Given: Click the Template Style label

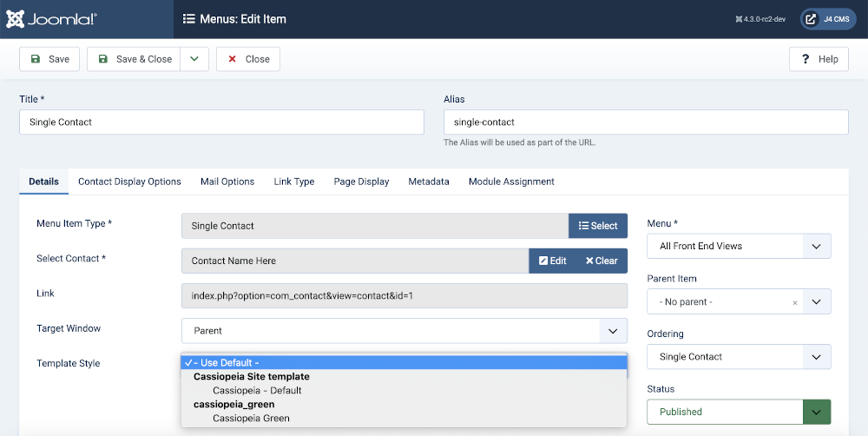Looking at the screenshot, I should (x=68, y=363).
